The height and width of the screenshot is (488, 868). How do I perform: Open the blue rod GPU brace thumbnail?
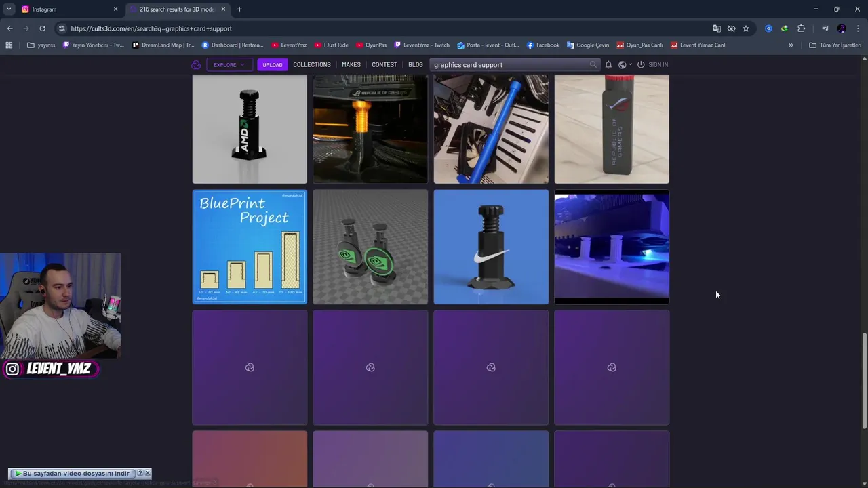(x=491, y=129)
